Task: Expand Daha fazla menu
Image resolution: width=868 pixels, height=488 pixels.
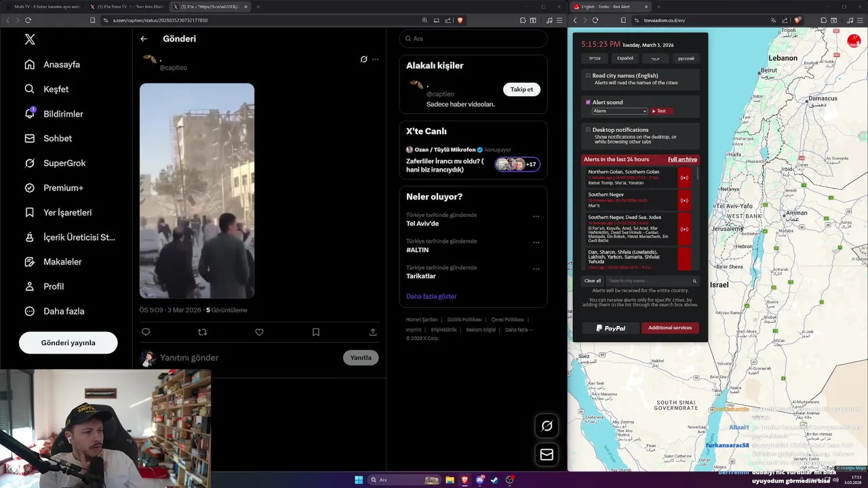Action: click(x=54, y=311)
